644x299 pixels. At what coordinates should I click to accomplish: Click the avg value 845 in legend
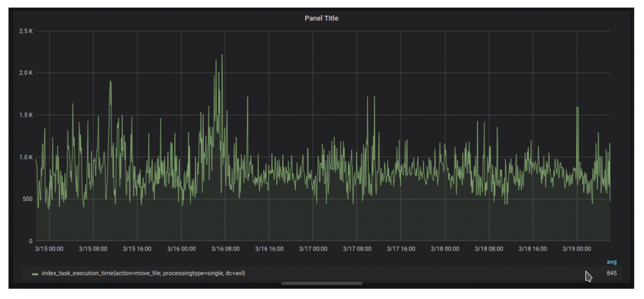pyautogui.click(x=611, y=274)
